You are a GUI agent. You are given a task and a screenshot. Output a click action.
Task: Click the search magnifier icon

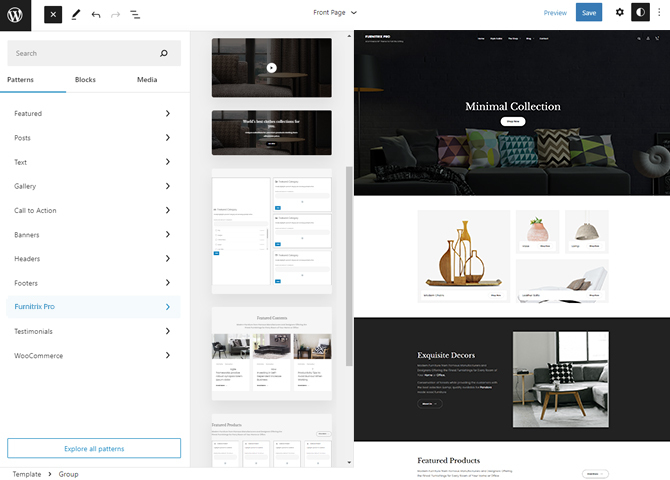tap(167, 53)
